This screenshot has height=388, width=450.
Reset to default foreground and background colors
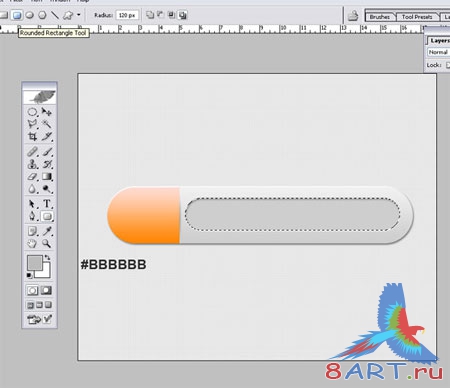click(x=29, y=275)
